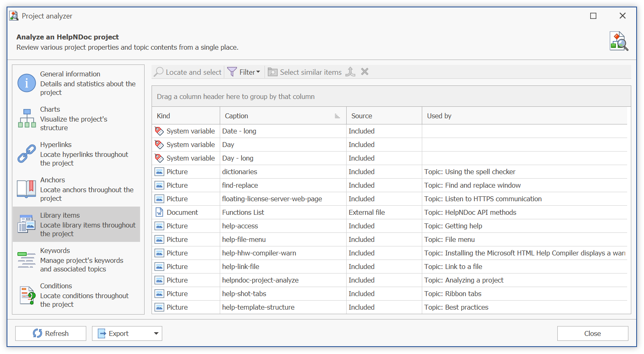The height and width of the screenshot is (354, 644).
Task: Click the merge arrows toolbar icon
Action: pos(350,72)
